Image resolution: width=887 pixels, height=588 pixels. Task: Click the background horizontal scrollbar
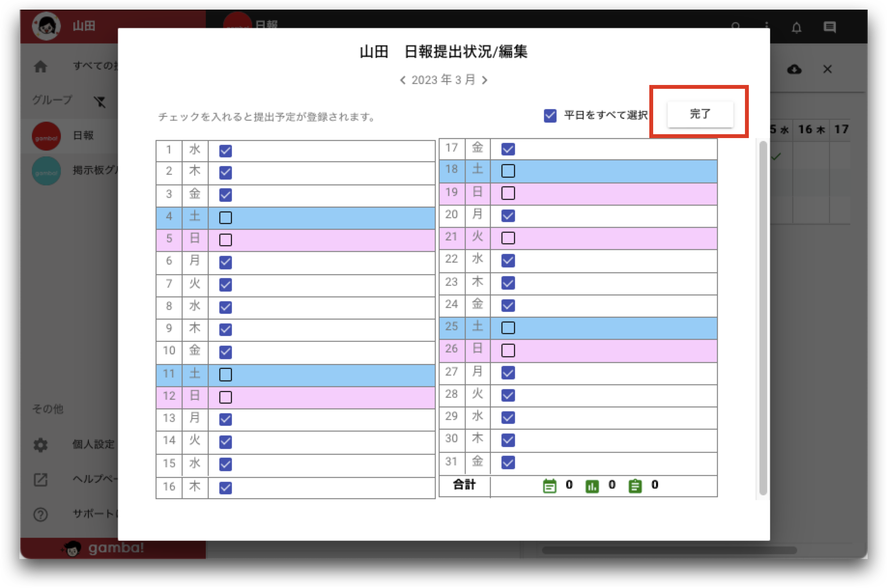tap(669, 550)
